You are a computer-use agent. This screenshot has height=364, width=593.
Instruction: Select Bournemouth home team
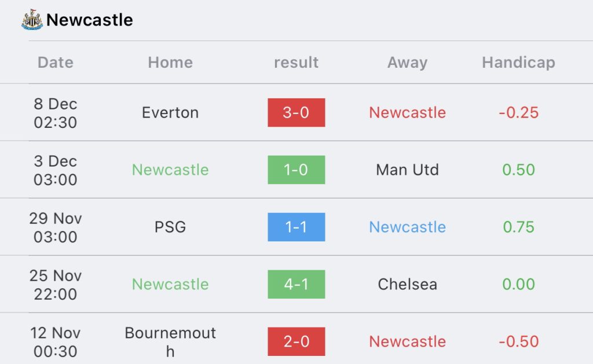click(170, 341)
